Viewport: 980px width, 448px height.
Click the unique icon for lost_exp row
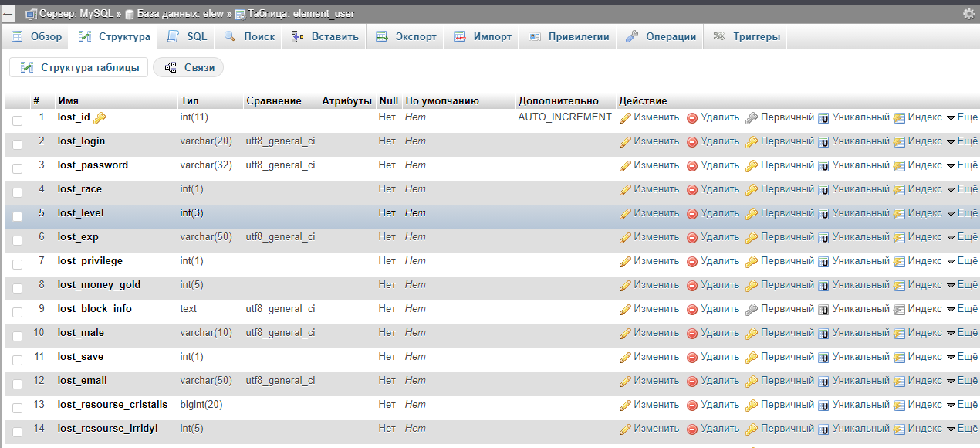823,238
